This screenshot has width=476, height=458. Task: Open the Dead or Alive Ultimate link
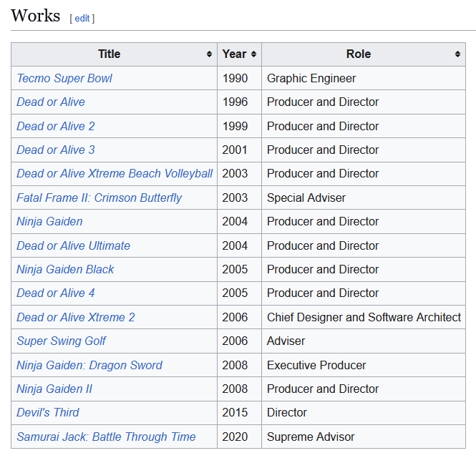(73, 246)
